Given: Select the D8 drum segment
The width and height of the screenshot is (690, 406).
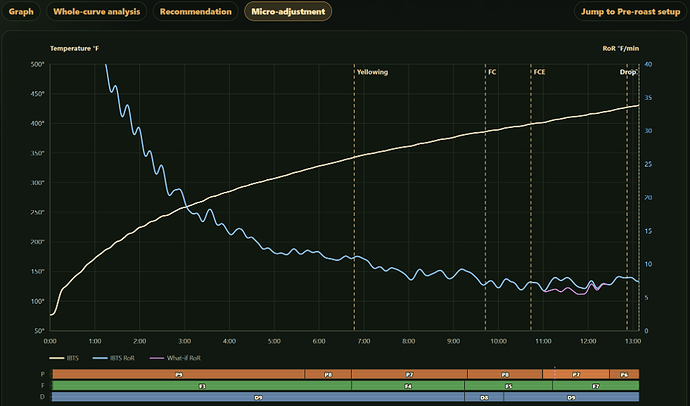Looking at the screenshot, I should (x=484, y=397).
